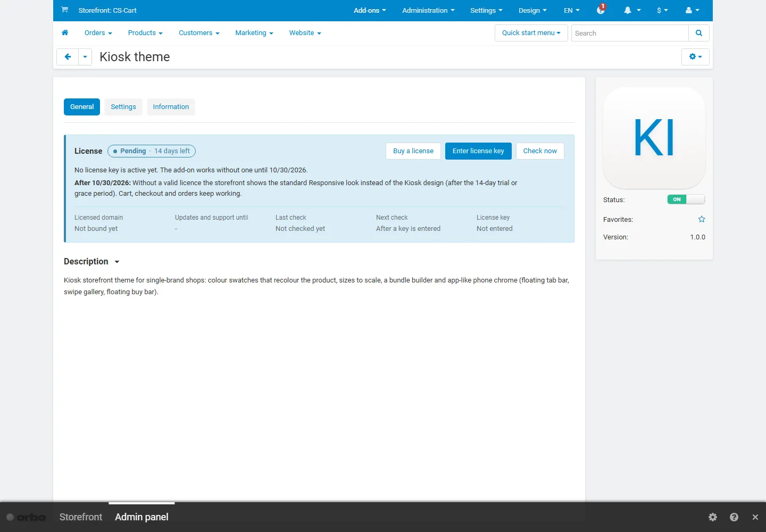Close the bottom demo bar
The width and height of the screenshot is (766, 532).
[755, 517]
